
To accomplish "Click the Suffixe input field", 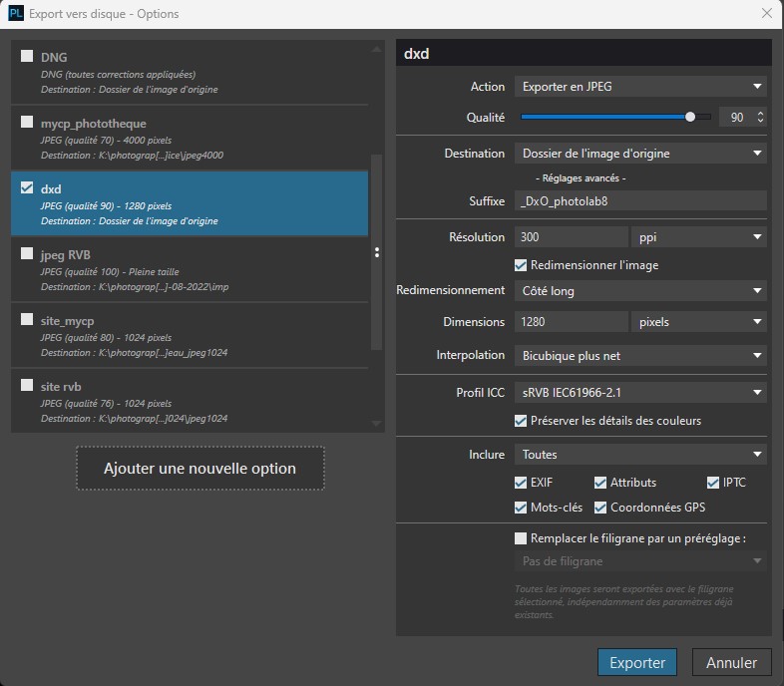I will click(x=640, y=201).
